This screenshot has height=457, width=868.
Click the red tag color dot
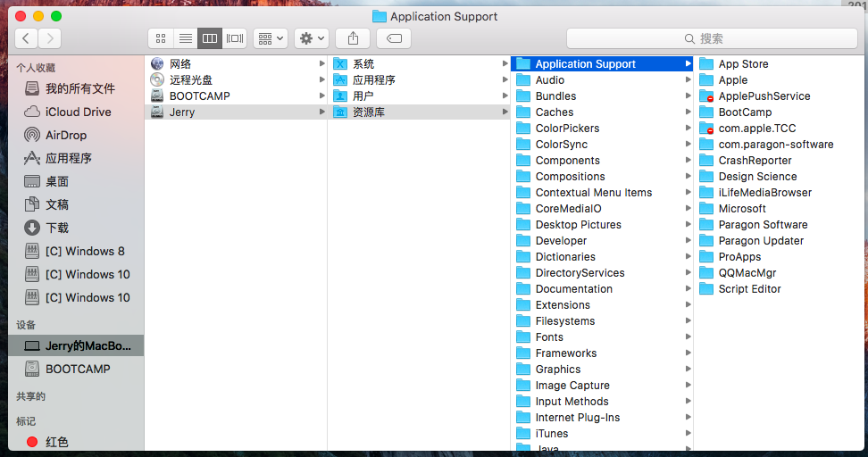coord(32,442)
